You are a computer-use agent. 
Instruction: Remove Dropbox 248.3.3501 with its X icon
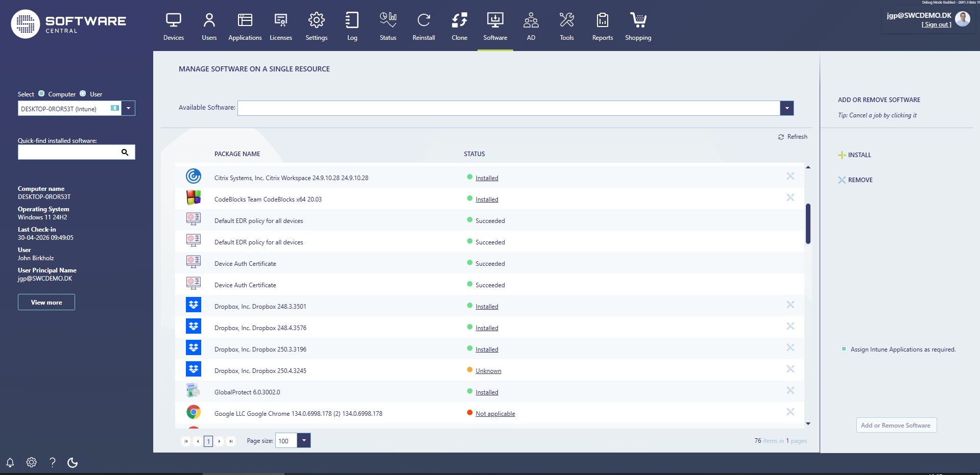click(790, 305)
